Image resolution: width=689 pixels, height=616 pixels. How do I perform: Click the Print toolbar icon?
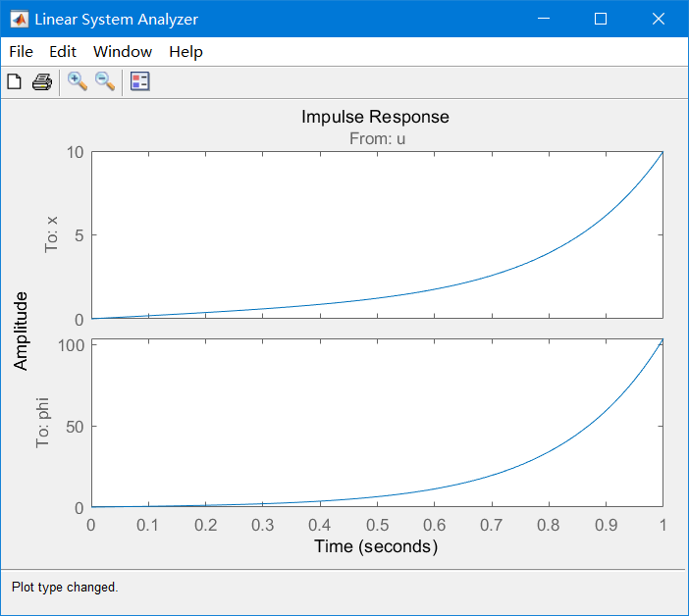point(42,81)
